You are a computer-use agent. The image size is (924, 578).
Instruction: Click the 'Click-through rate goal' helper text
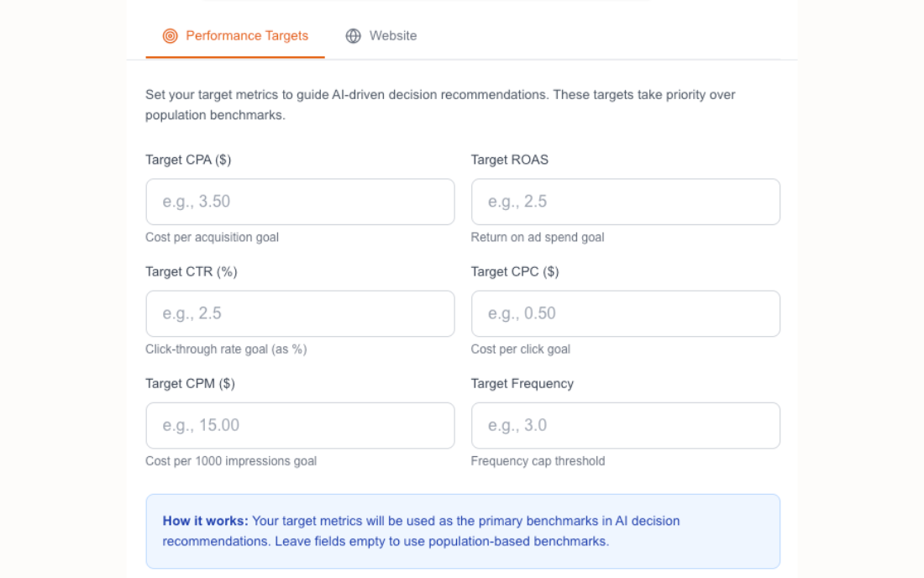(x=225, y=349)
